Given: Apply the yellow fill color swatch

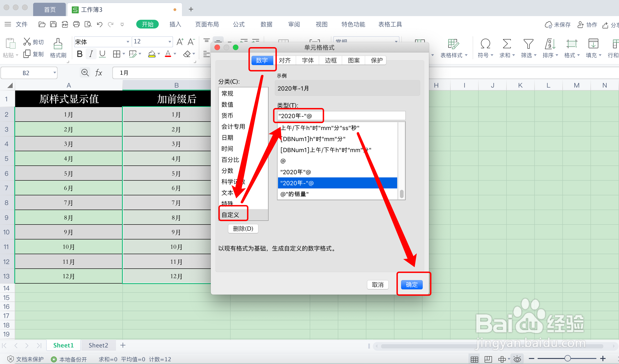Looking at the screenshot, I should [x=152, y=54].
